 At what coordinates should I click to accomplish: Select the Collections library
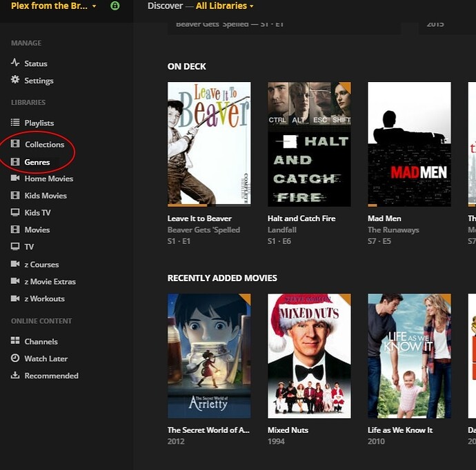tap(45, 144)
